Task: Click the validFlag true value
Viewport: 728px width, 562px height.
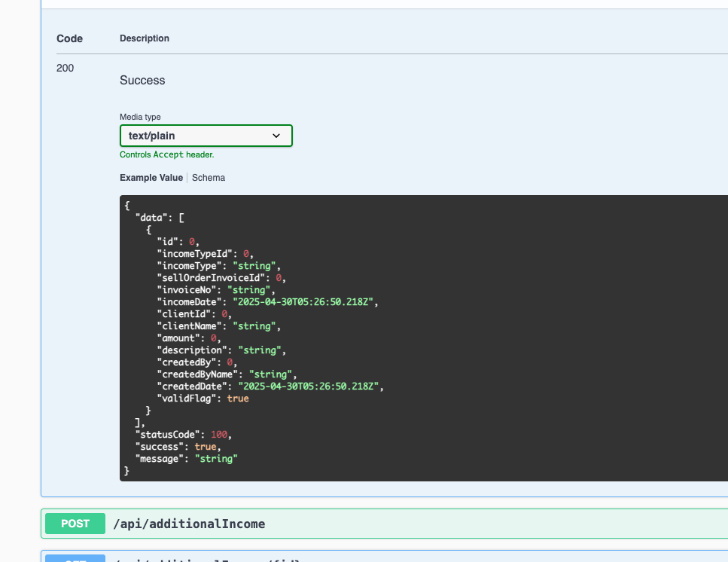Action: click(237, 399)
